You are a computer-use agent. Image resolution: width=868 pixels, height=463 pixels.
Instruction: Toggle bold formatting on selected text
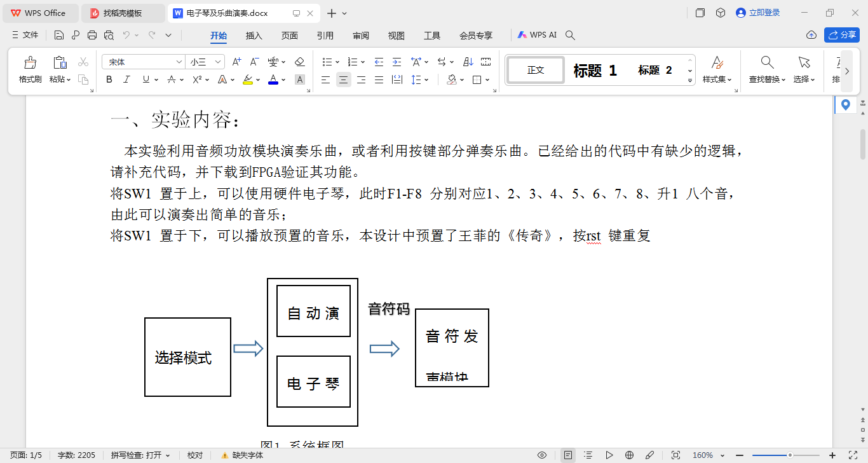pos(109,79)
